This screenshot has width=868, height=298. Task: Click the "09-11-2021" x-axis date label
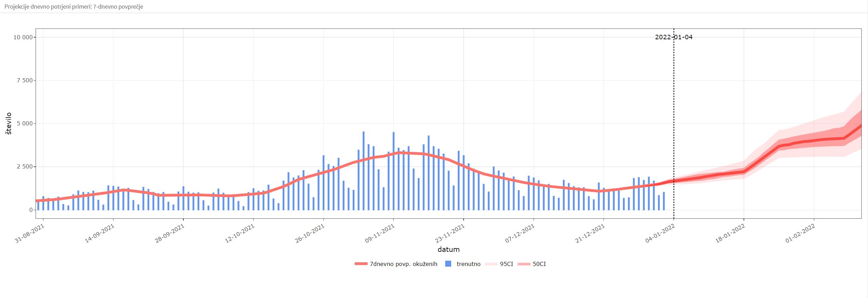tap(380, 234)
